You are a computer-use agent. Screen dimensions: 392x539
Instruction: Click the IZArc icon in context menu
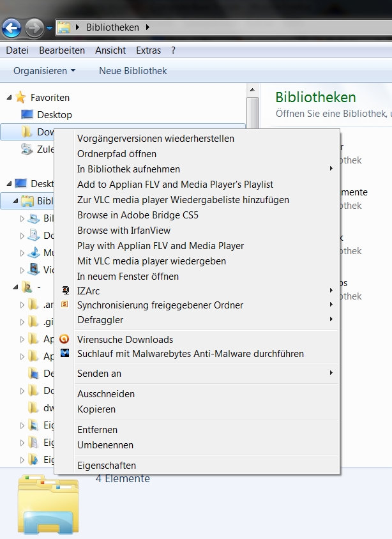(65, 291)
